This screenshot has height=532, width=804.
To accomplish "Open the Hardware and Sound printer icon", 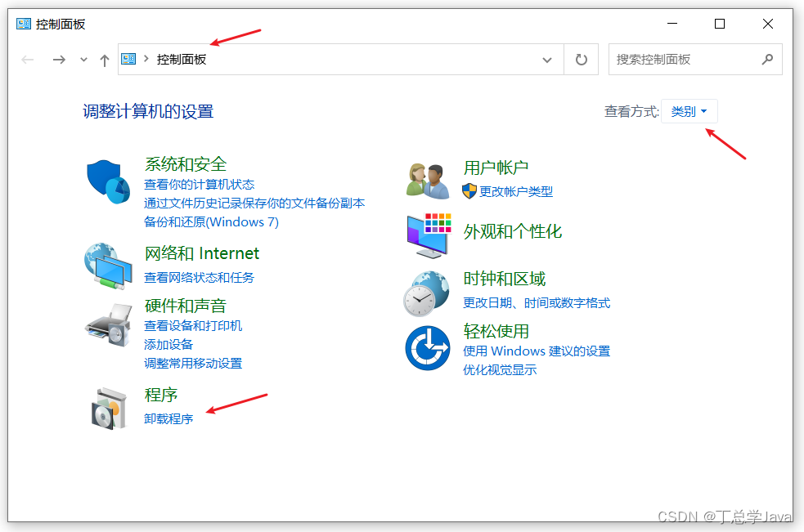I will (108, 326).
